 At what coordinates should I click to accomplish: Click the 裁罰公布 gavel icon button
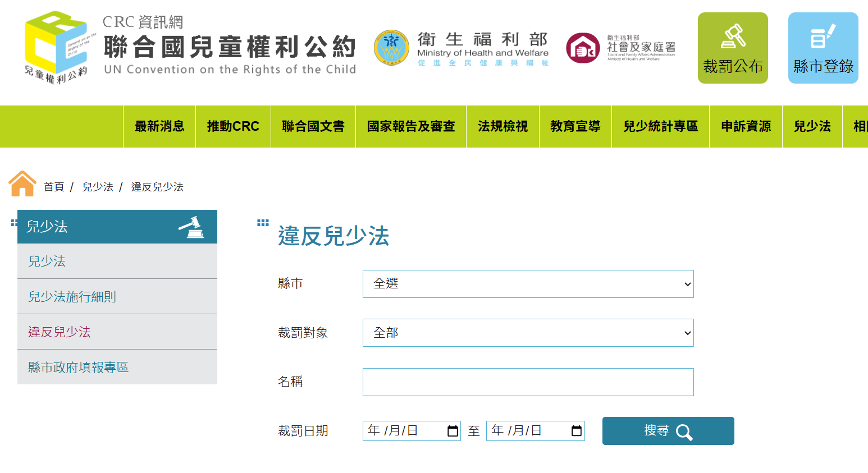[732, 48]
